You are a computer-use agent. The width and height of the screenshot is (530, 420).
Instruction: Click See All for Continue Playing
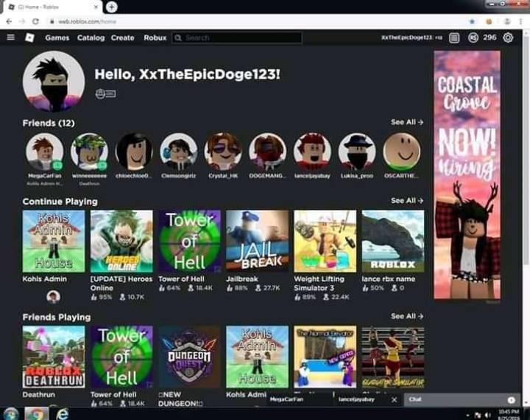click(407, 200)
